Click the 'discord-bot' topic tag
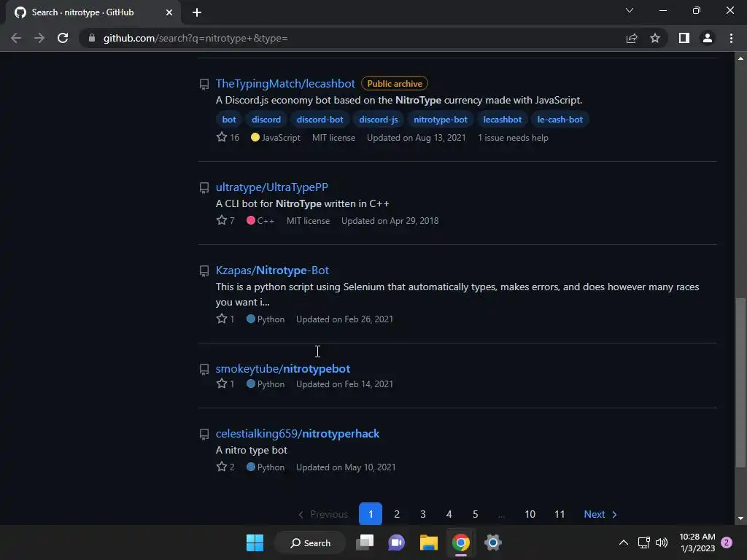Viewport: 747px width, 560px height. [320, 120]
